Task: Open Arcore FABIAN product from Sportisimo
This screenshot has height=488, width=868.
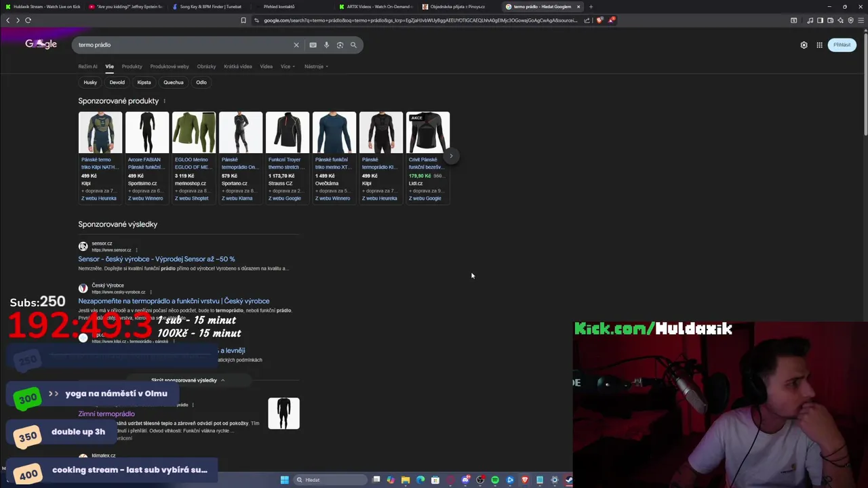Action: click(x=146, y=157)
